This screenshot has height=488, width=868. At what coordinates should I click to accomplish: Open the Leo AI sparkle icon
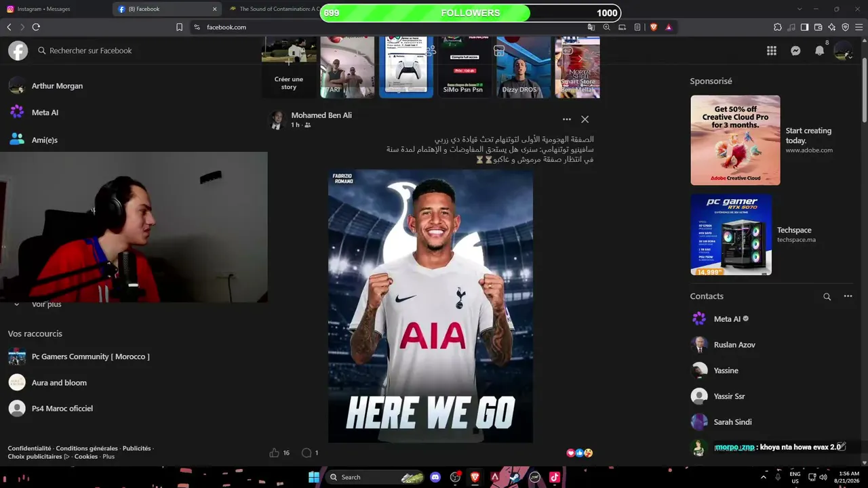(832, 27)
